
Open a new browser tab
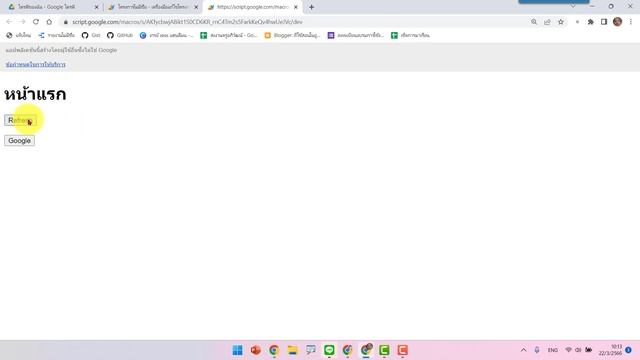coord(311,7)
